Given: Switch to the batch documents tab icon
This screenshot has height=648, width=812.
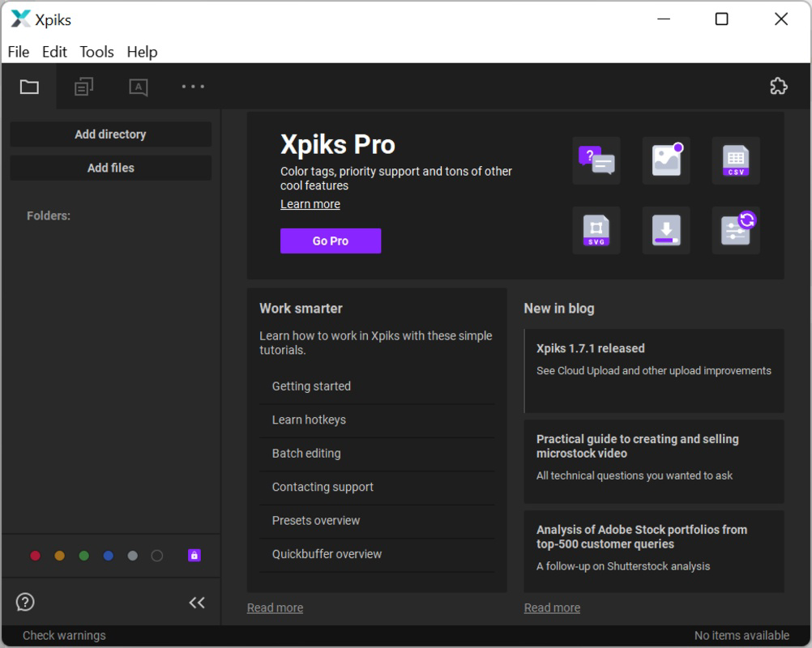Looking at the screenshot, I should point(83,87).
